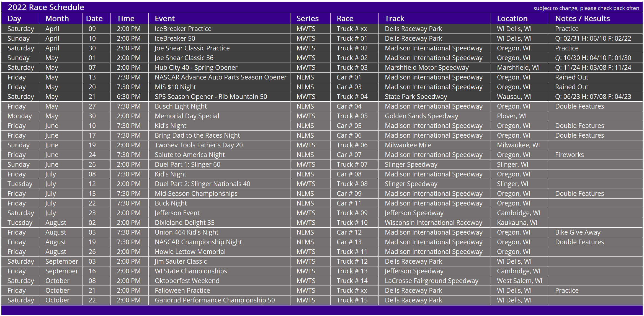Click 'SPS Season Opener - Rib Mountain 50'

pyautogui.click(x=211, y=97)
